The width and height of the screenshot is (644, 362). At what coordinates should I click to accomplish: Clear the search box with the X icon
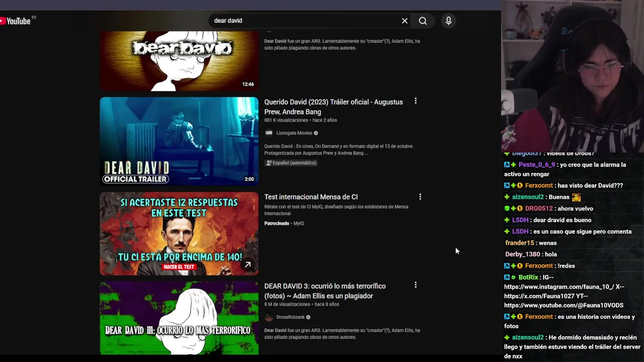click(x=405, y=21)
